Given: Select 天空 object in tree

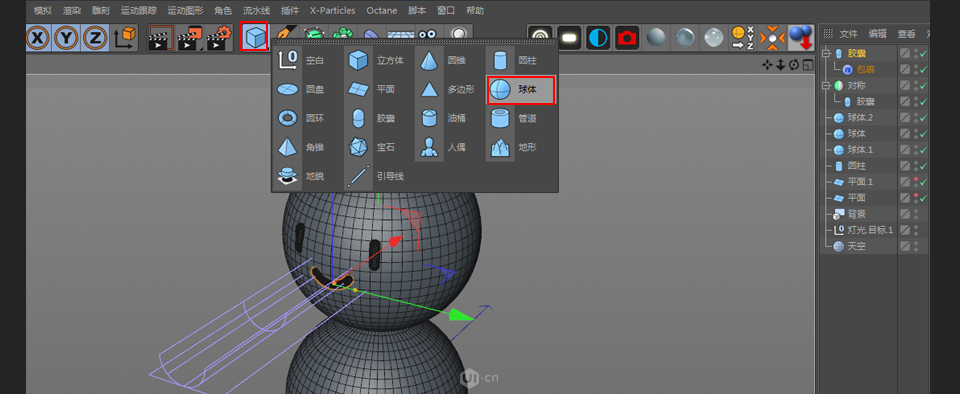Looking at the screenshot, I should coord(857,247).
